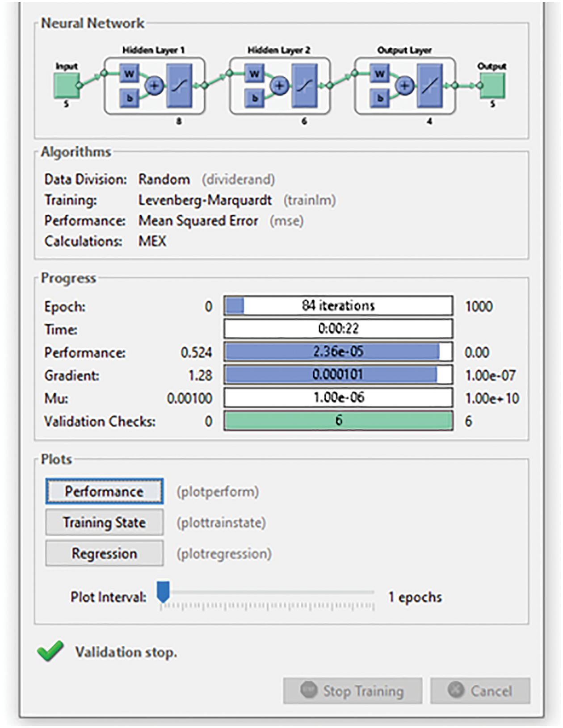
Task: Select the weight W block in Hidden Layer 1
Action: tap(130, 74)
